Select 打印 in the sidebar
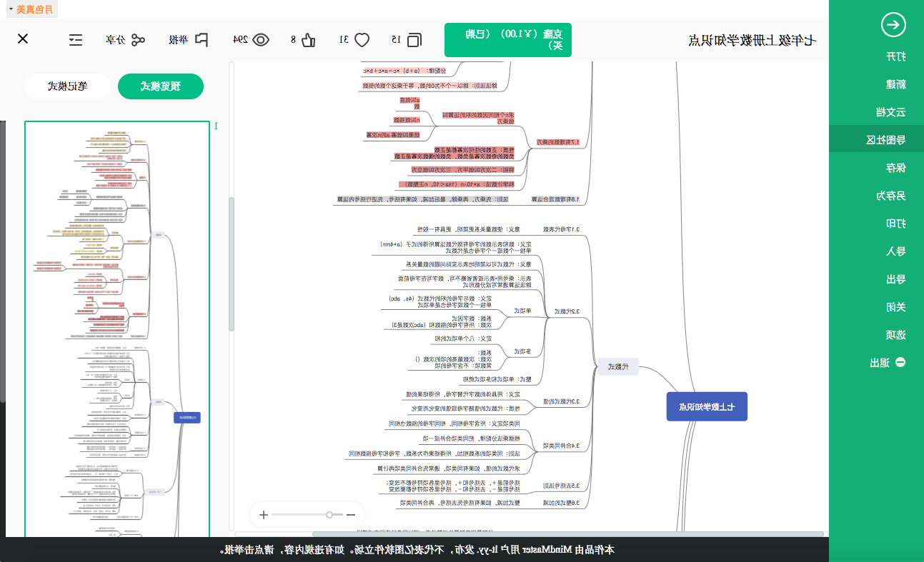 click(x=896, y=224)
